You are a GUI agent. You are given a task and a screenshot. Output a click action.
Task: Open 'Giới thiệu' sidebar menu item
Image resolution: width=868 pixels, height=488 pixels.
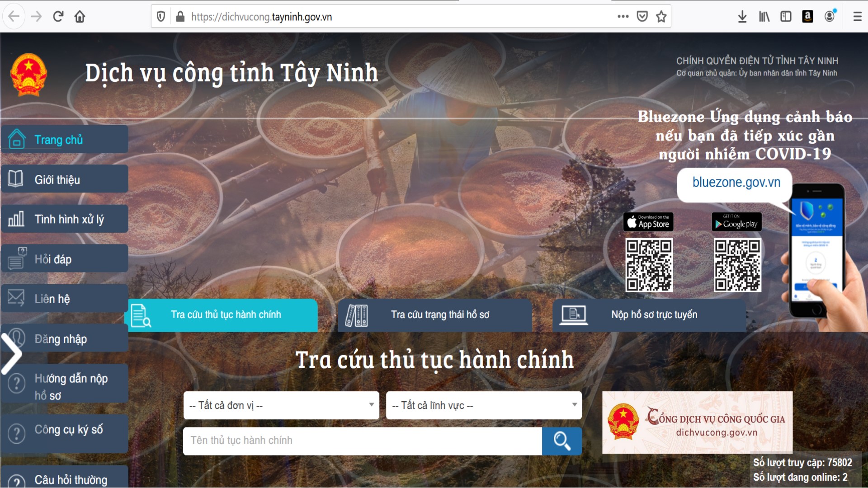pyautogui.click(x=65, y=179)
